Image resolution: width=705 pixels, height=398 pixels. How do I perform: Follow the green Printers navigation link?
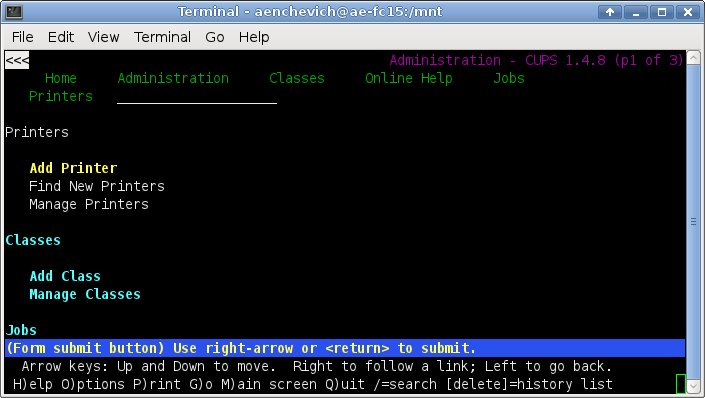click(x=61, y=96)
